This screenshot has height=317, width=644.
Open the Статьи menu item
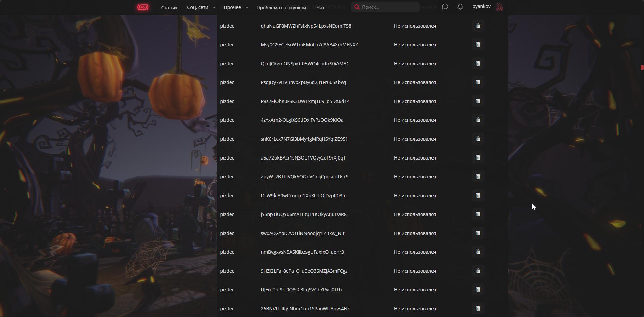169,7
